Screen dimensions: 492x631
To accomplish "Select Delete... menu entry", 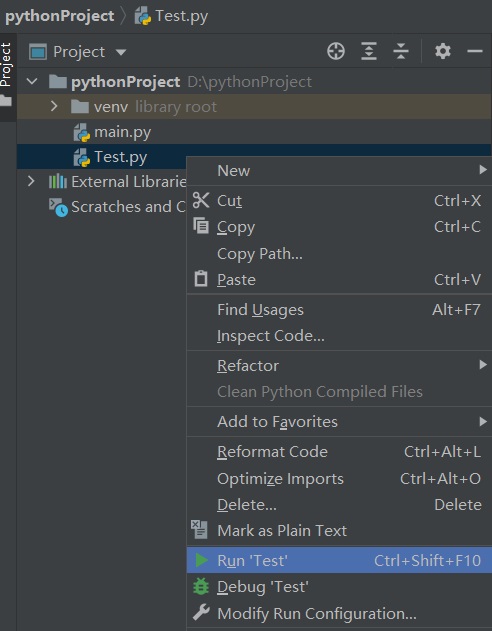I will pyautogui.click(x=339, y=504).
